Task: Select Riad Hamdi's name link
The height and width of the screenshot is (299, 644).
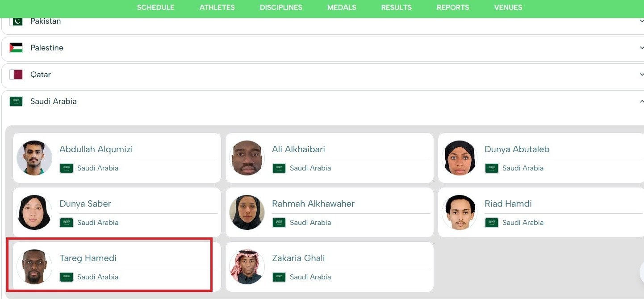Action: 508,203
